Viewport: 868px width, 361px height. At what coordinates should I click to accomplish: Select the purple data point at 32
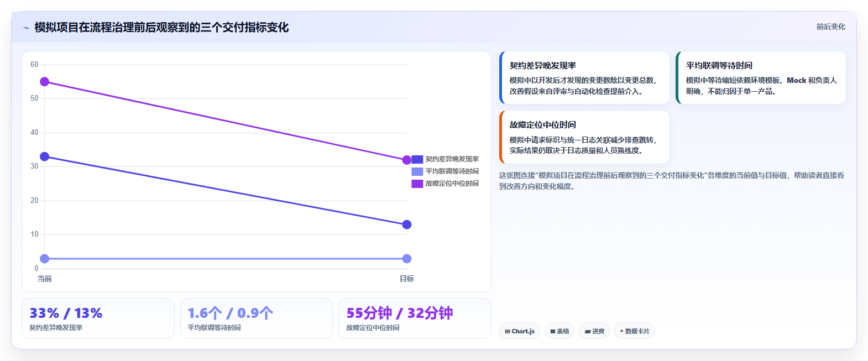[407, 160]
